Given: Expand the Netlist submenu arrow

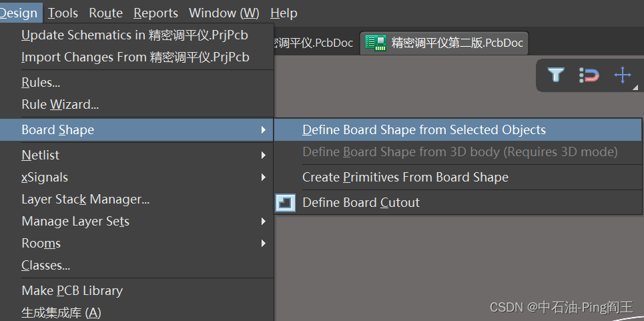Looking at the screenshot, I should click(264, 155).
